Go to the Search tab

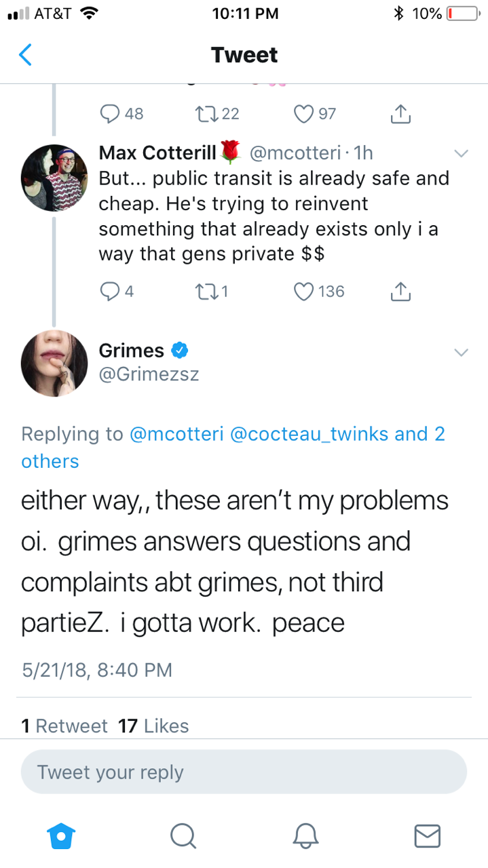182,835
